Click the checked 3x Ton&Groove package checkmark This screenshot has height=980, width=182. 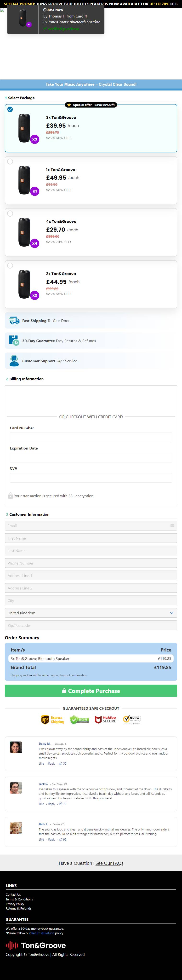[10, 110]
